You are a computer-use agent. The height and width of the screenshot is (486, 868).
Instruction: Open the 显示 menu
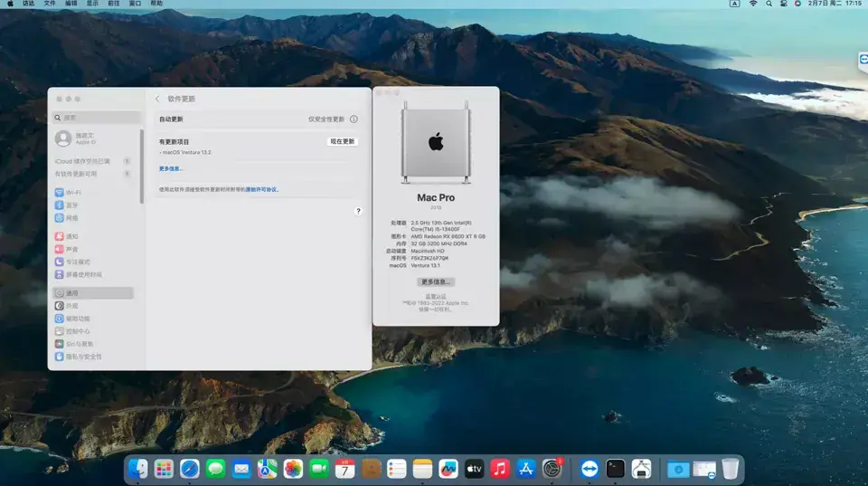click(x=92, y=4)
